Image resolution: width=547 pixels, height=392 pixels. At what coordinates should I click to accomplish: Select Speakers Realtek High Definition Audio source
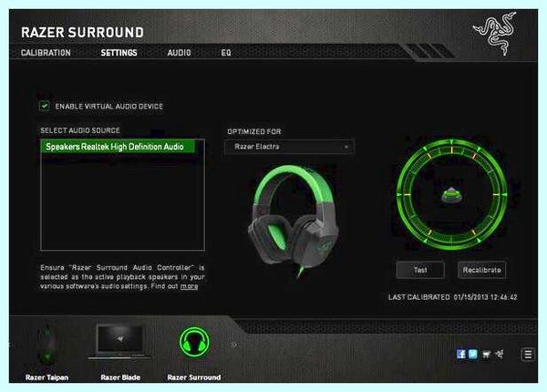click(x=118, y=147)
